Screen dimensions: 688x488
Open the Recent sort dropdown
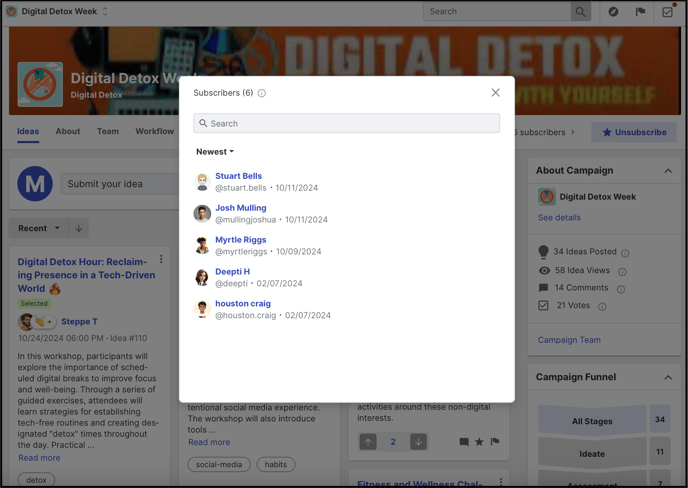(x=39, y=228)
